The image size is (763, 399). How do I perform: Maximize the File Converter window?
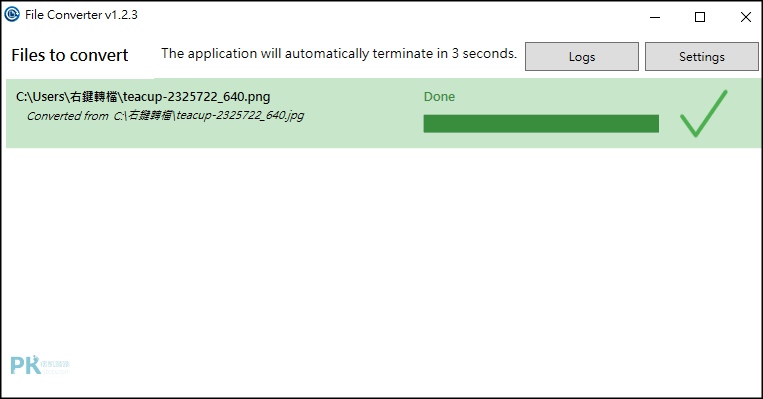[x=700, y=17]
